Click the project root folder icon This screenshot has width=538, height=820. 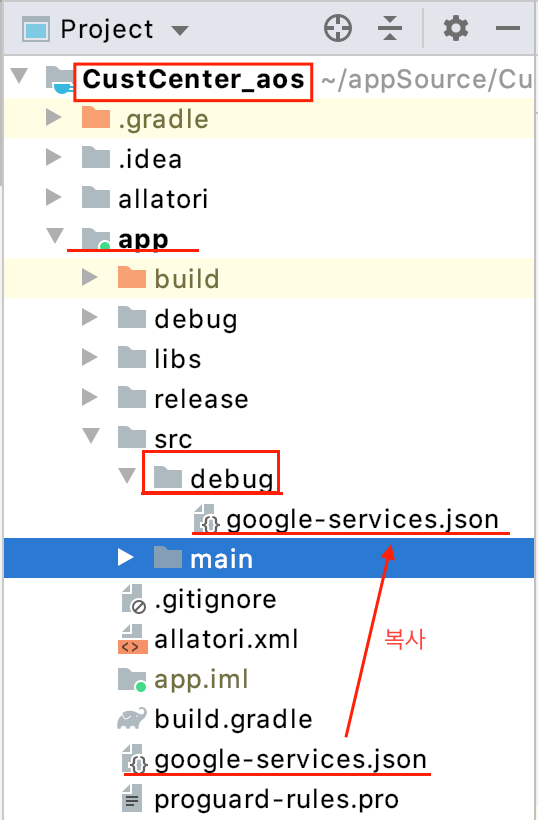60,79
